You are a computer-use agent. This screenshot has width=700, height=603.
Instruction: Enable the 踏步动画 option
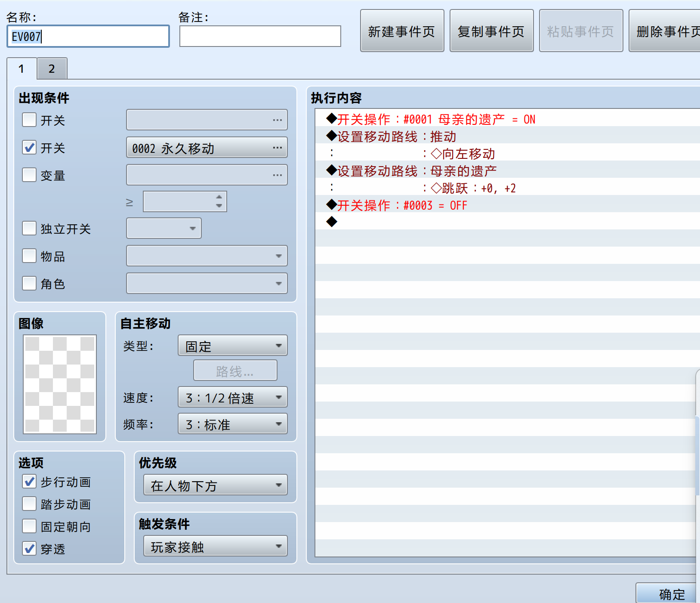click(x=29, y=504)
